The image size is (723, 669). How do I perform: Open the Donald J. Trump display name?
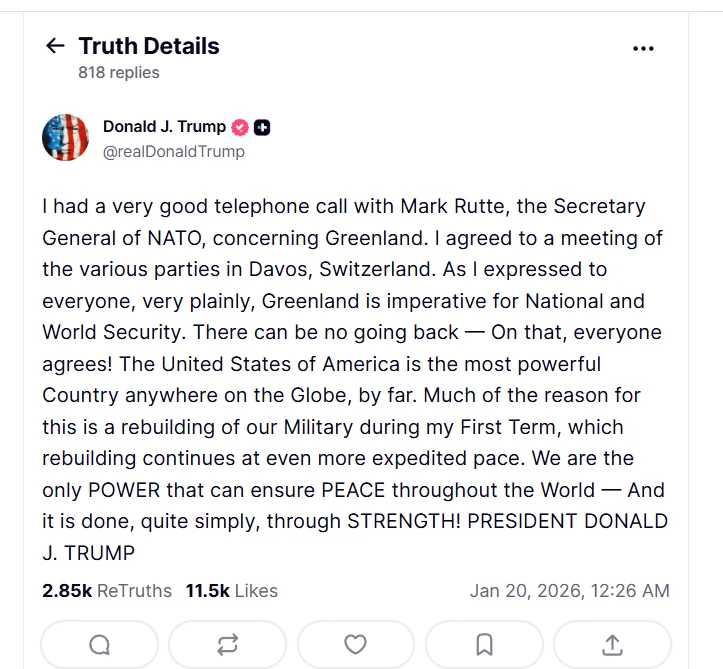click(164, 127)
